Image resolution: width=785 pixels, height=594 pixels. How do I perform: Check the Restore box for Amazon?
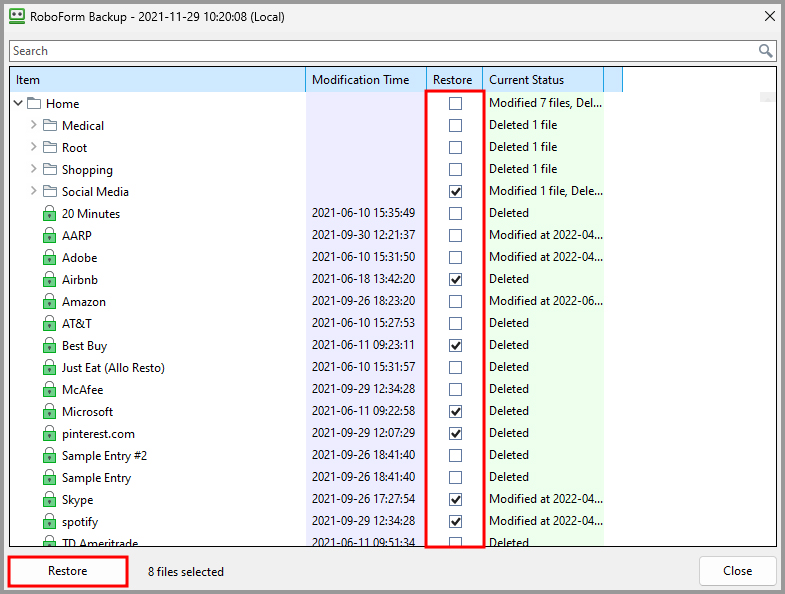[x=455, y=302]
